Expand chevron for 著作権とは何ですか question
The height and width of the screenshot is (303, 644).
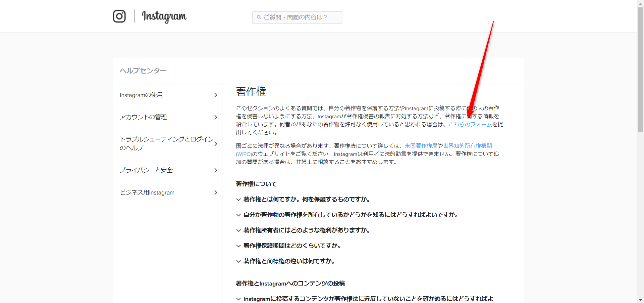pyautogui.click(x=238, y=200)
